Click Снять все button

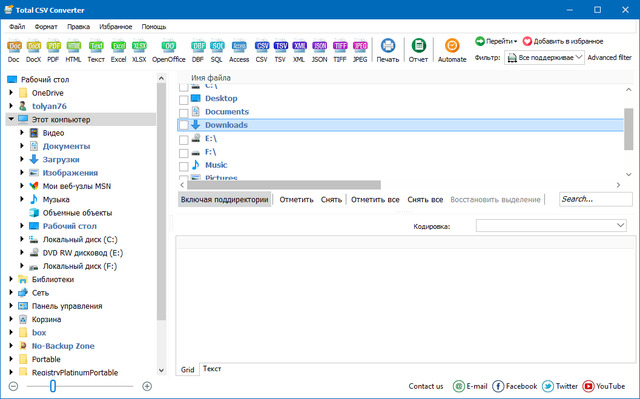pyautogui.click(x=425, y=200)
